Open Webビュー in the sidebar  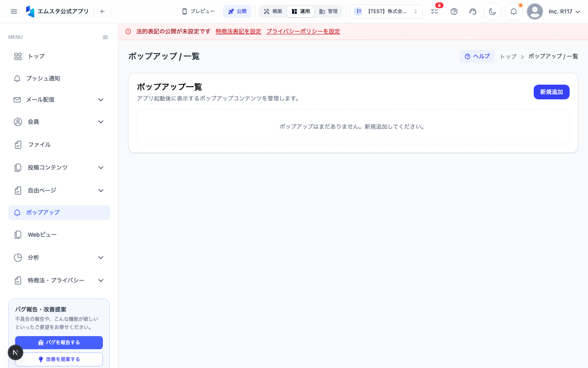59,235
